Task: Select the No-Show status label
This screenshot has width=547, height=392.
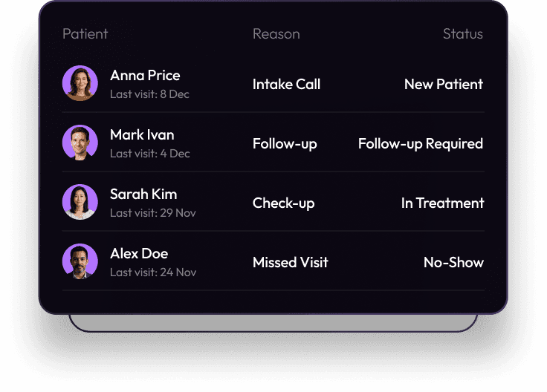Action: pos(453,263)
